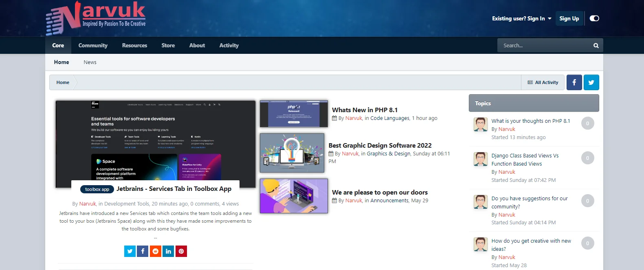The width and height of the screenshot is (644, 270).
Task: Click Narvuk author under get creative topic
Action: [x=507, y=257]
